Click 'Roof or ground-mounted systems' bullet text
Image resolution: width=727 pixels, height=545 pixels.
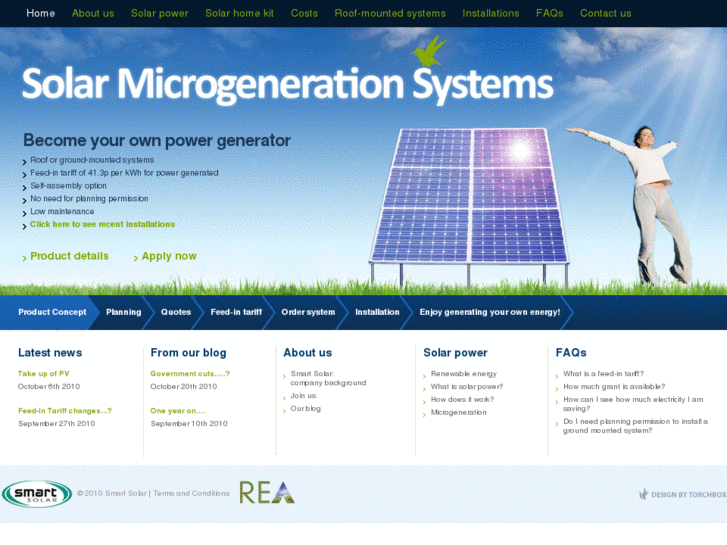pyautogui.click(x=92, y=160)
